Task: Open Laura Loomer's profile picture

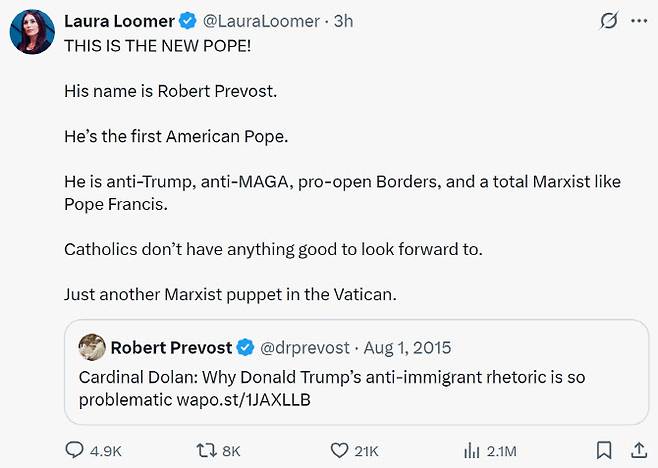Action: coord(32,33)
